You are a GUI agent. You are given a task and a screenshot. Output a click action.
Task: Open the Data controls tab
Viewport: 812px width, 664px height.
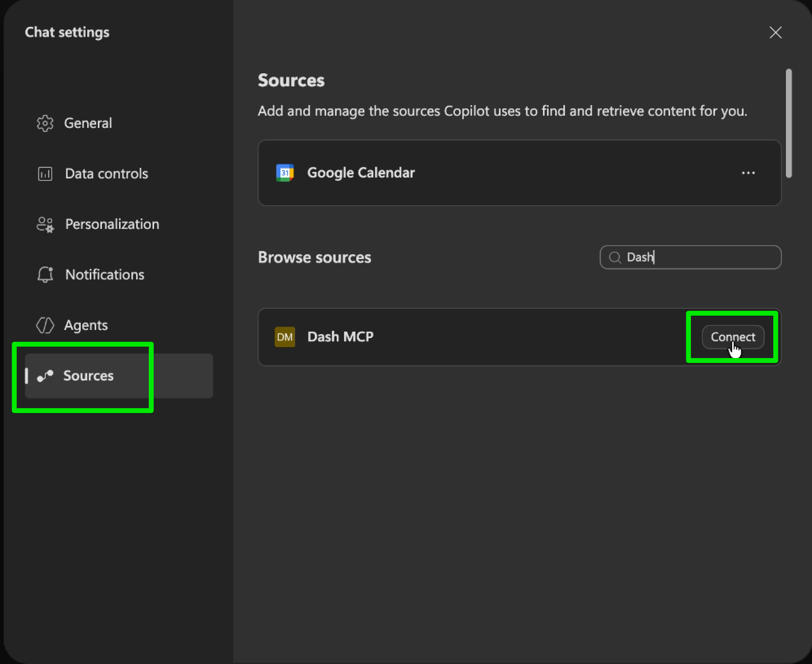point(118,174)
